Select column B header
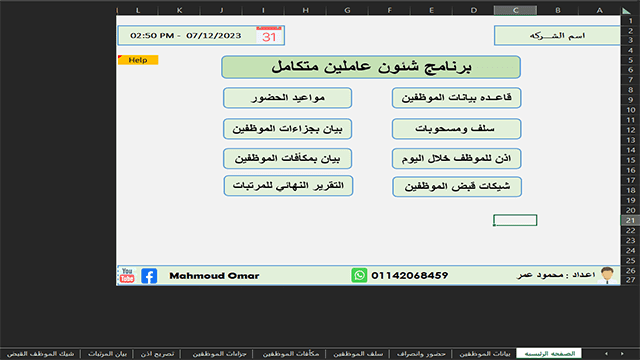This screenshot has height=360, width=640. 558,11
